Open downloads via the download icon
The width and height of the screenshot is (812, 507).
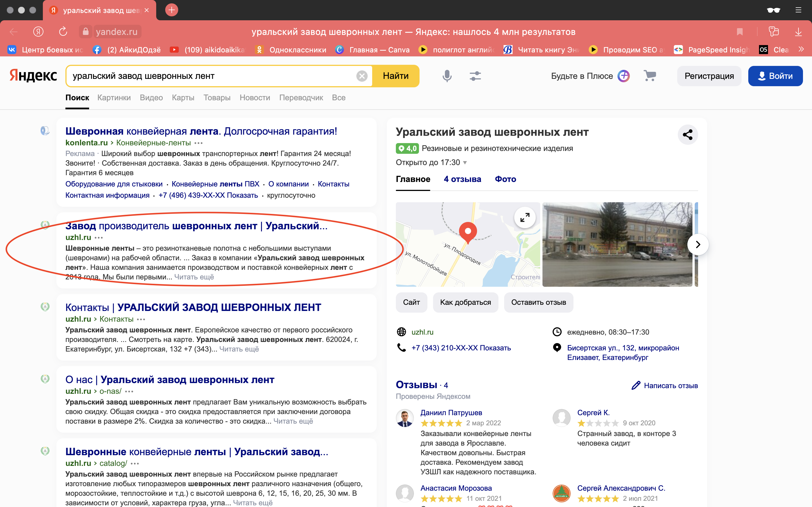798,32
